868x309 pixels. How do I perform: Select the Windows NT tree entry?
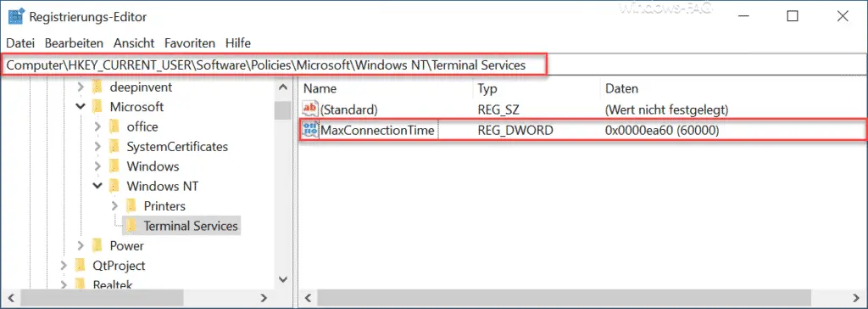coord(162,186)
